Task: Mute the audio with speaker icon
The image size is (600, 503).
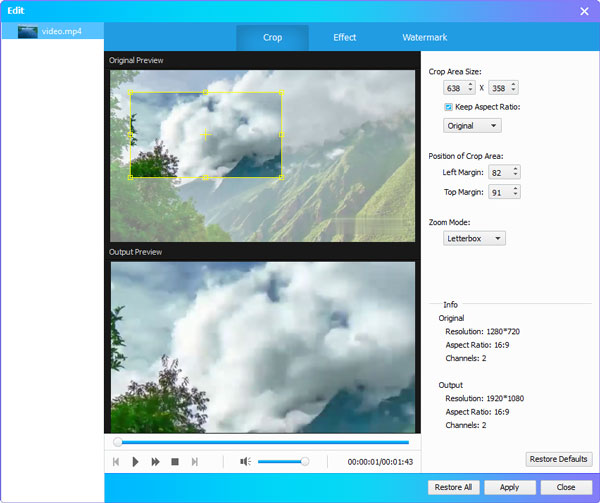Action: pos(245,462)
